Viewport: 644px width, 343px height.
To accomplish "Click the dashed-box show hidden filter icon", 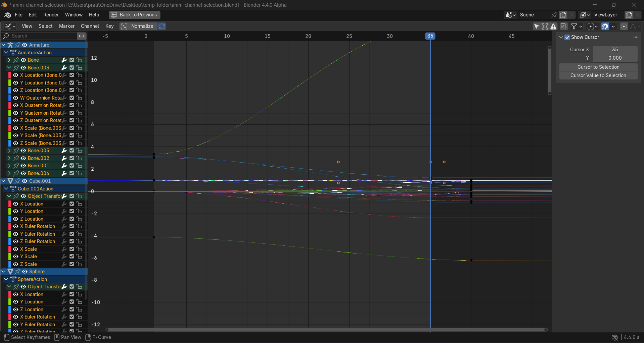I will click(x=545, y=26).
